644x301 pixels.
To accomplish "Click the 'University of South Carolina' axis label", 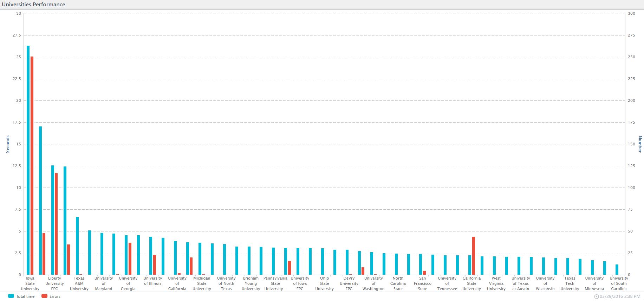I will 619,283.
